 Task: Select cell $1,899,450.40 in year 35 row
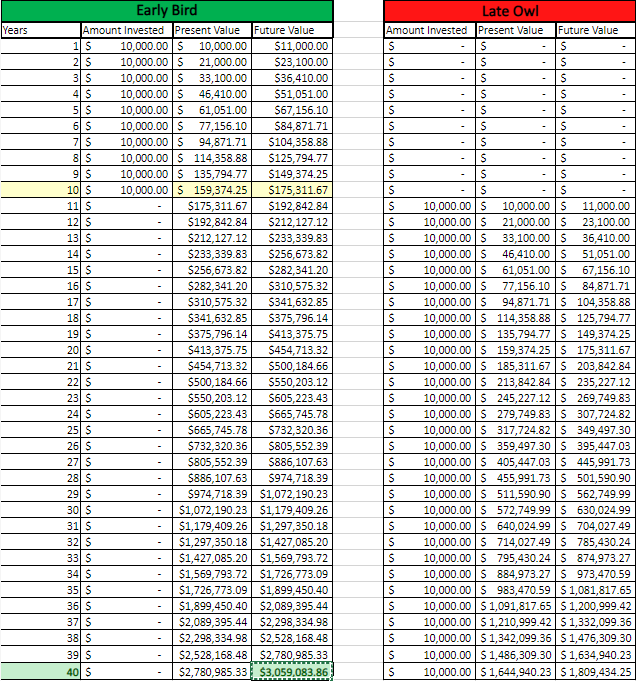(x=292, y=590)
